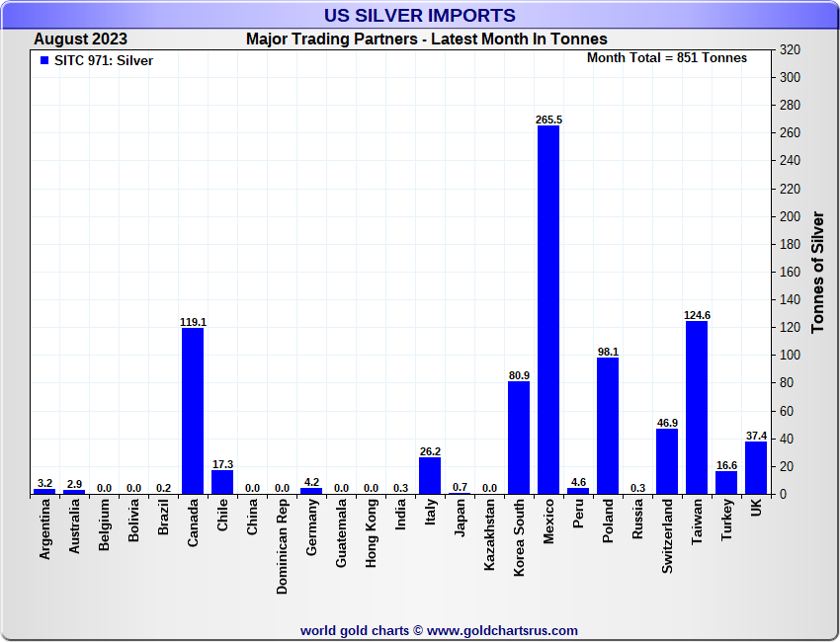Click the August 2023 date label

80,40
